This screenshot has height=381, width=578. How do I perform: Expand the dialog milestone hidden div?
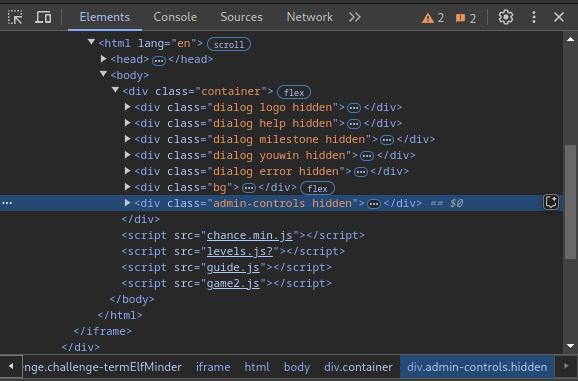pyautogui.click(x=128, y=139)
